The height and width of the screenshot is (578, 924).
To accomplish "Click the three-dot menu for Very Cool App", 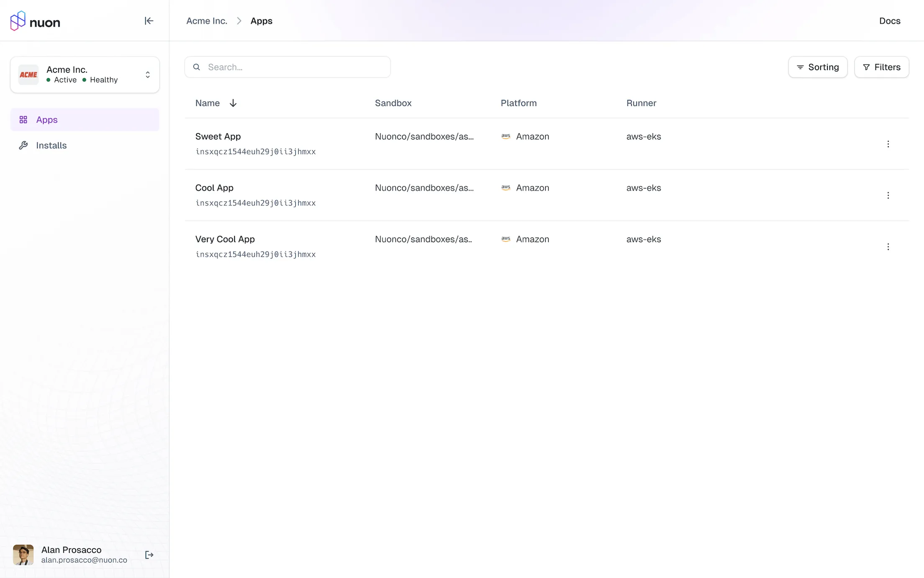I will [888, 247].
